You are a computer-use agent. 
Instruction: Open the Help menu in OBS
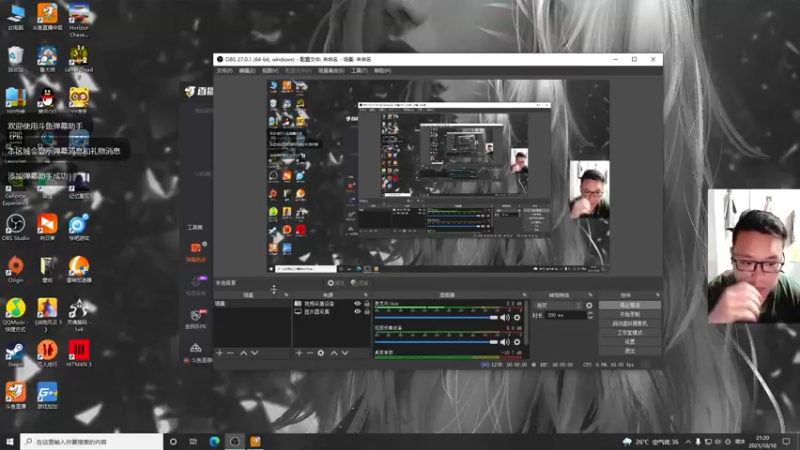[383, 71]
